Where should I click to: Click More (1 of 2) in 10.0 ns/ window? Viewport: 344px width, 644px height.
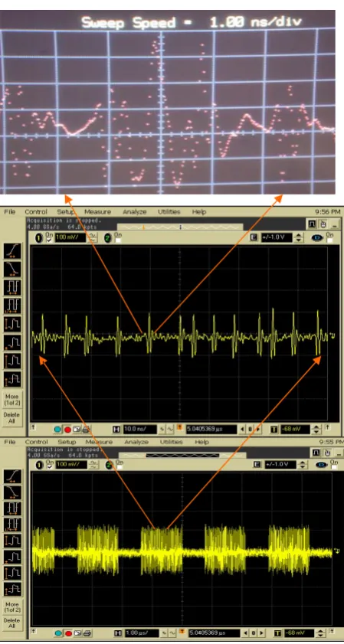(x=12, y=400)
